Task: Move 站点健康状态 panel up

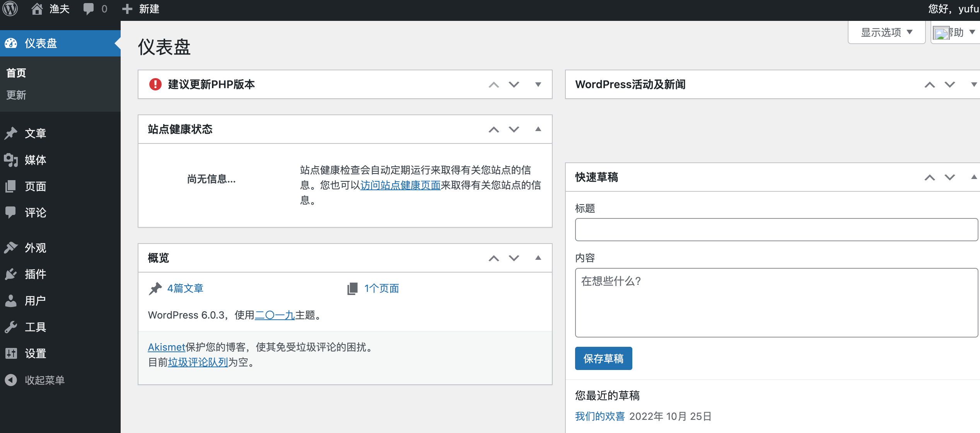Action: 494,130
